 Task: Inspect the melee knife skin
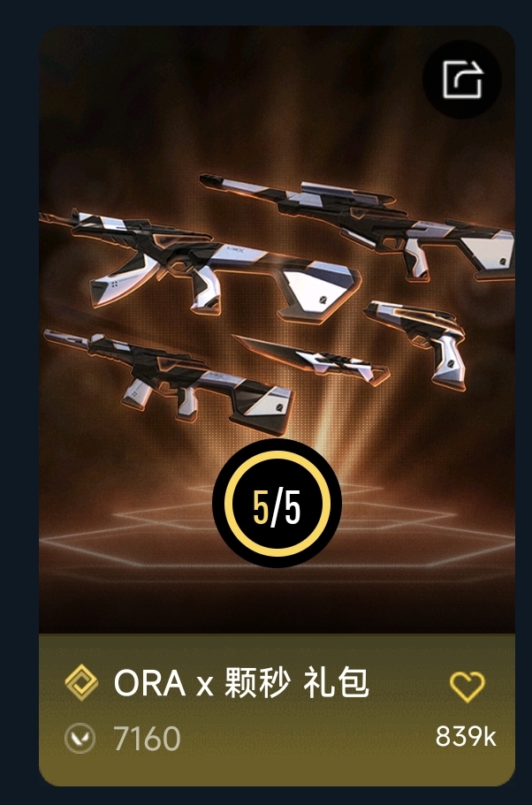pos(312,359)
